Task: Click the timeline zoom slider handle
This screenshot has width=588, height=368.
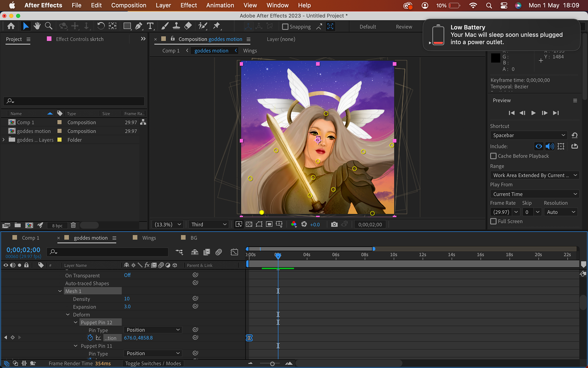Action: tap(272, 364)
